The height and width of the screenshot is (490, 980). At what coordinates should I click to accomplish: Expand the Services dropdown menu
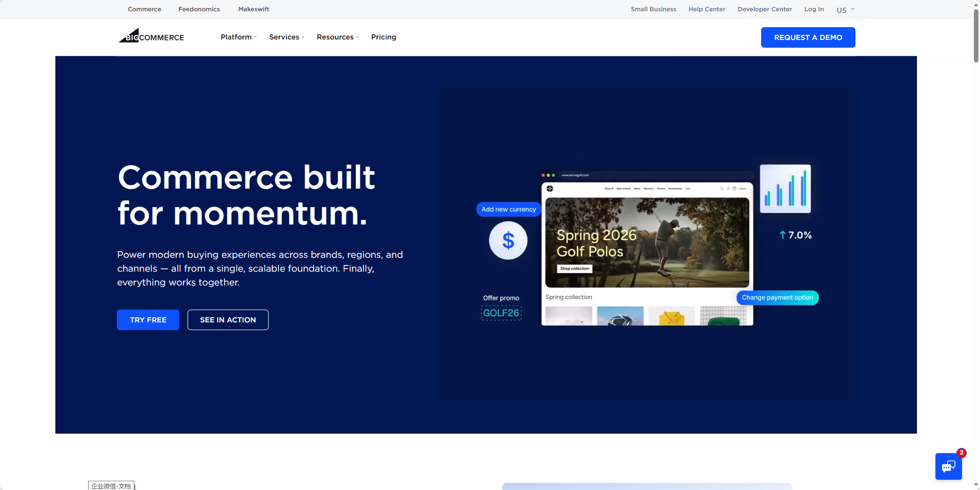click(x=287, y=37)
